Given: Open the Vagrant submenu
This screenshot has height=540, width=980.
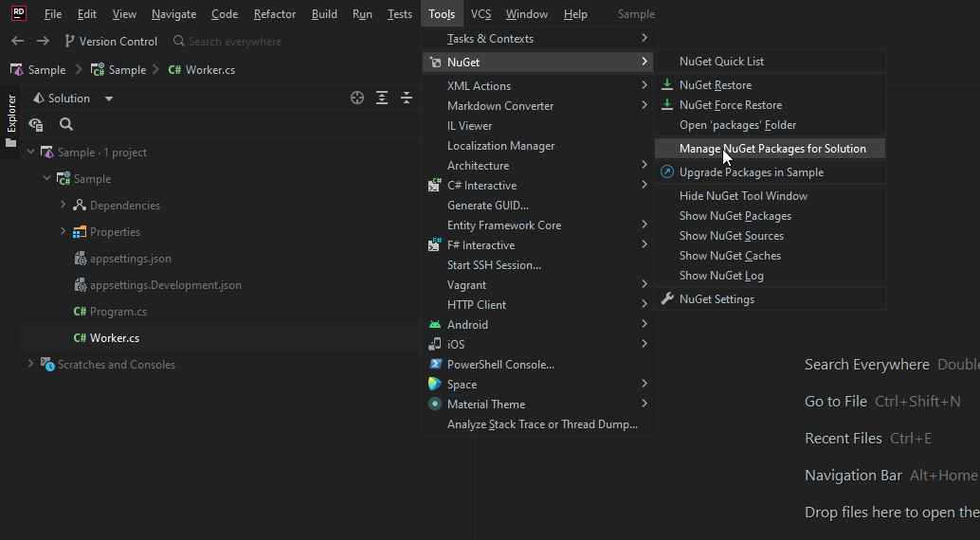Looking at the screenshot, I should point(539,284).
